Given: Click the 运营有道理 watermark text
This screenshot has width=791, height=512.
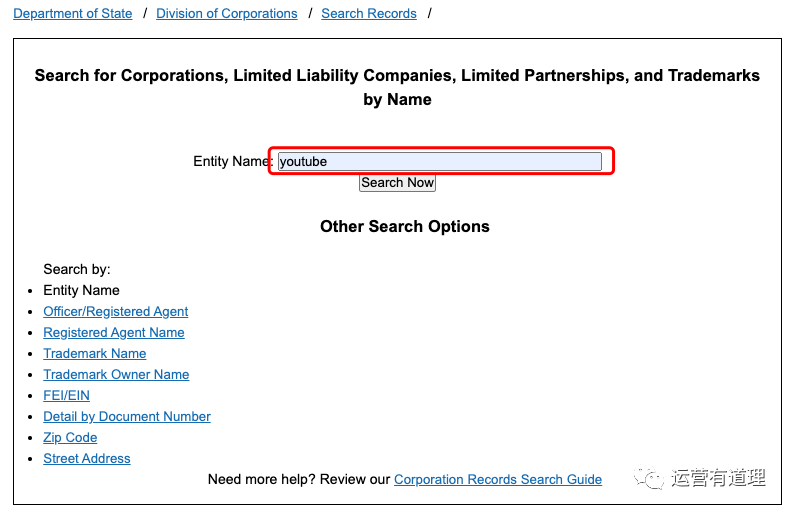Looking at the screenshot, I should click(x=718, y=478).
